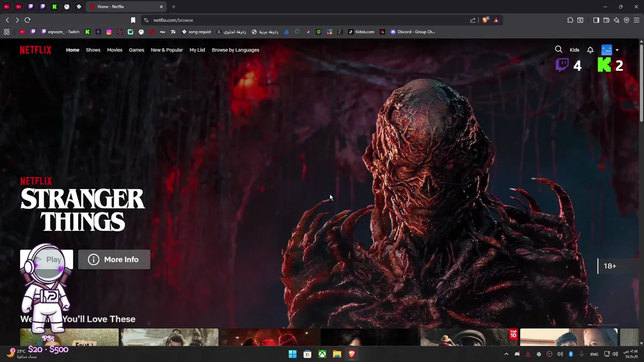Open the Top 10 badged thumbnail
Image resolution: width=644 pixels, height=362 pixels.
pos(469,337)
